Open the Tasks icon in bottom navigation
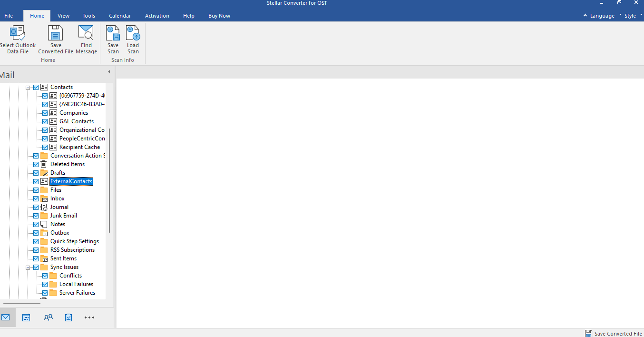This screenshot has width=644, height=337. (68, 317)
